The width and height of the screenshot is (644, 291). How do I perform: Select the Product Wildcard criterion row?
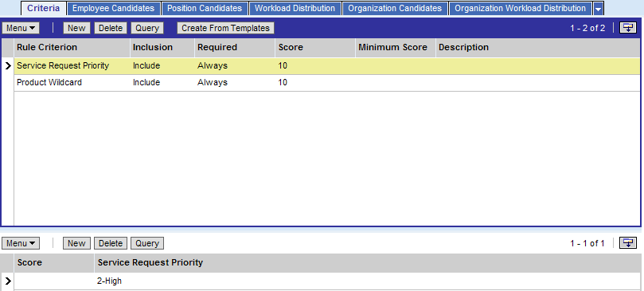coord(327,83)
